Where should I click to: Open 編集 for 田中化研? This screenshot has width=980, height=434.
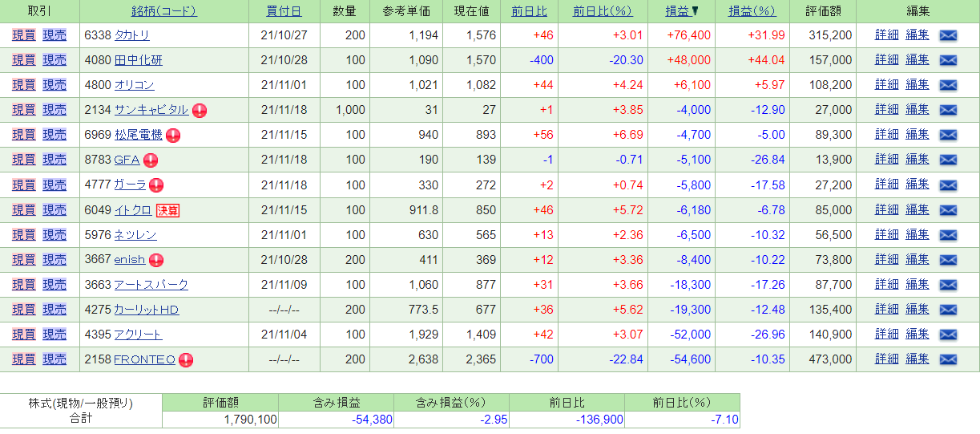[917, 60]
